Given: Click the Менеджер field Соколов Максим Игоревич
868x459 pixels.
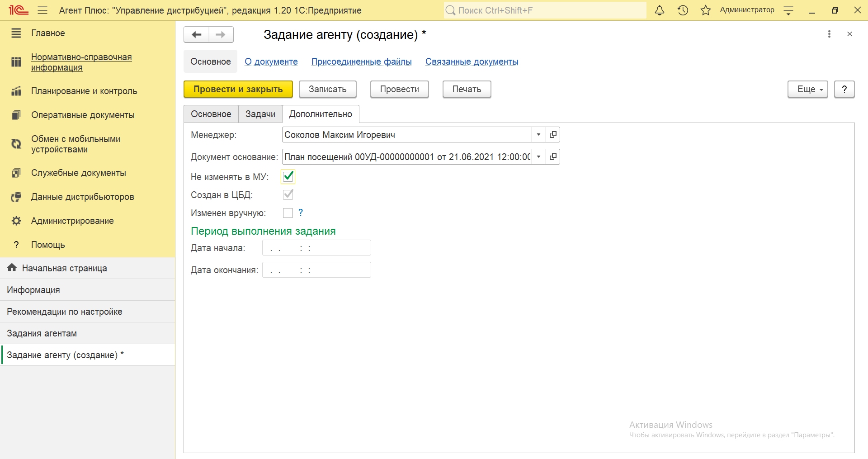Looking at the screenshot, I should click(407, 135).
